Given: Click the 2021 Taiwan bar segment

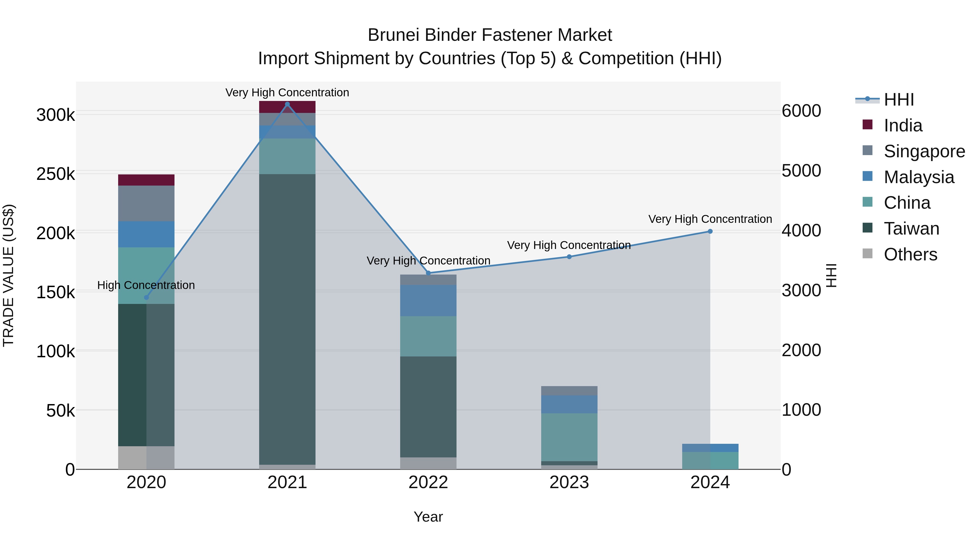Looking at the screenshot, I should (x=287, y=319).
